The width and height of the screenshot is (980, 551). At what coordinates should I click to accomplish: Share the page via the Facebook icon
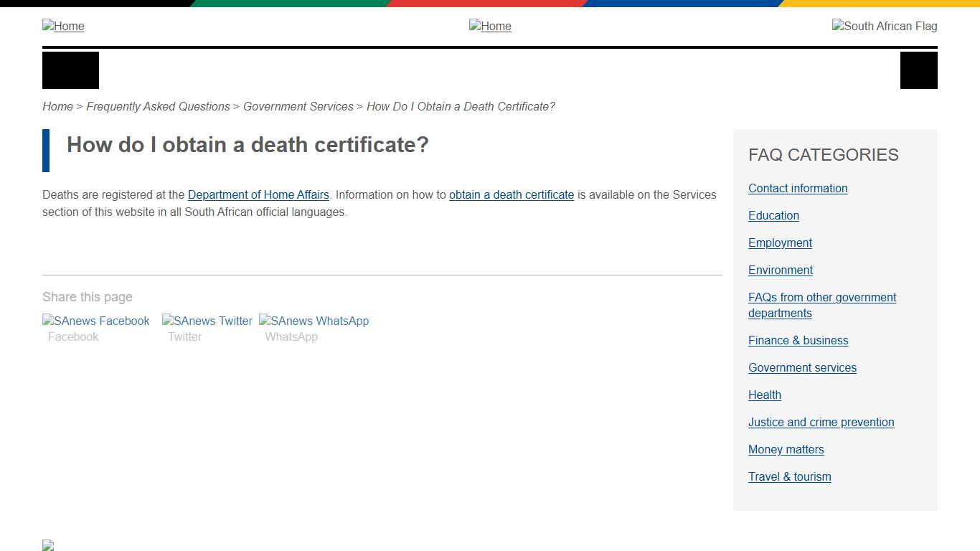95,321
